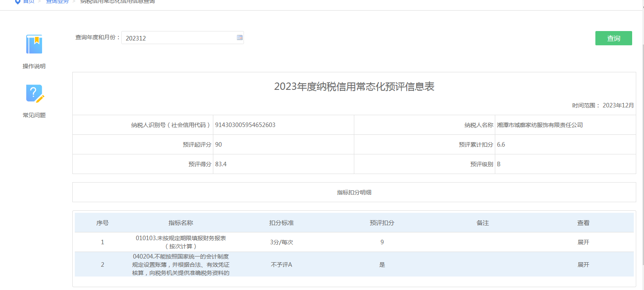
Task: Expand details for indicator 040204 row
Action: click(x=583, y=265)
